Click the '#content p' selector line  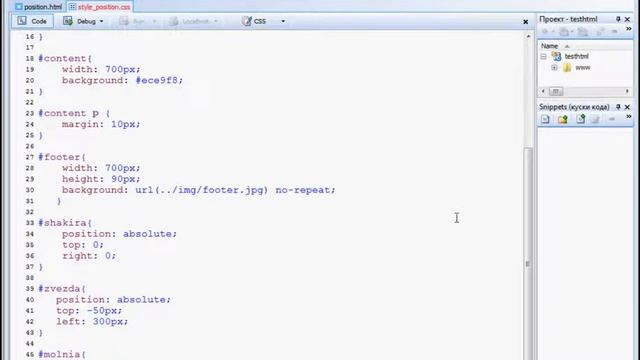tap(74, 113)
